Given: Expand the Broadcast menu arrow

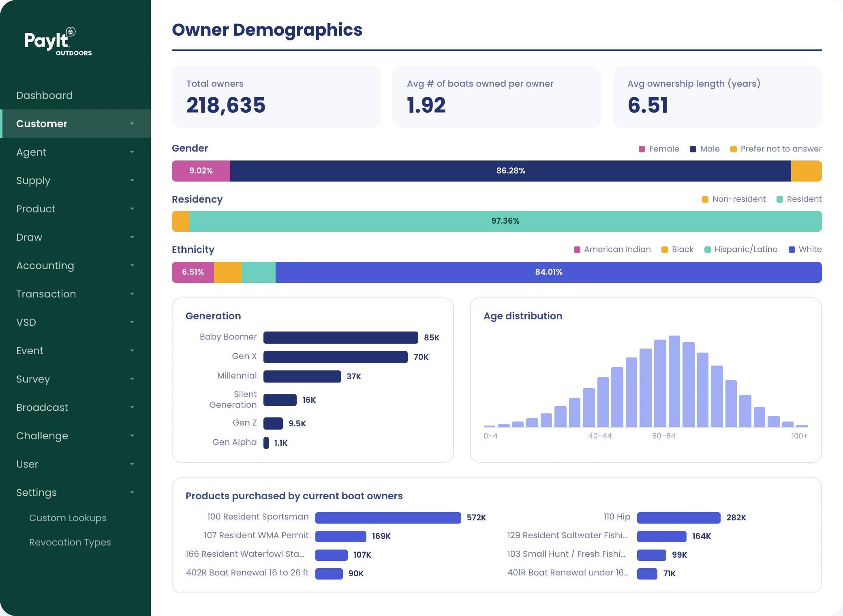Looking at the screenshot, I should click(x=132, y=407).
